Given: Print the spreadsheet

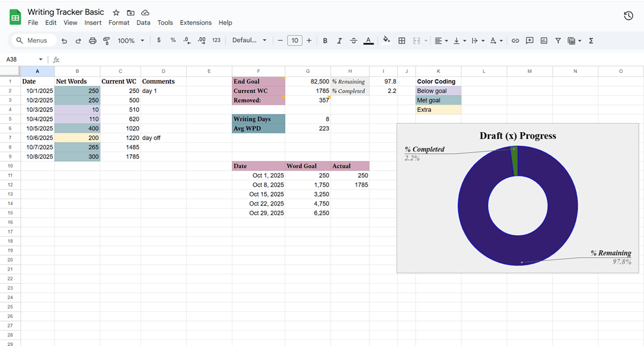Looking at the screenshot, I should point(93,41).
